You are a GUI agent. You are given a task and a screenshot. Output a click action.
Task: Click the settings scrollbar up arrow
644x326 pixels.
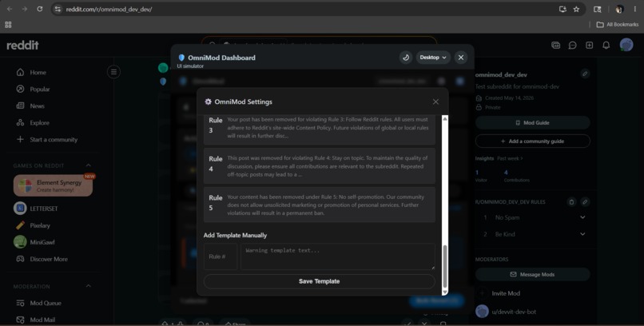tap(445, 119)
